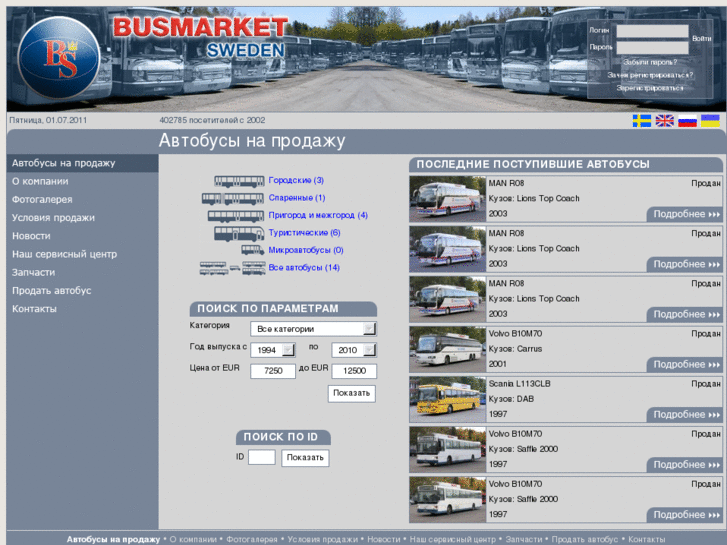Viewport: 727px width, 545px height.
Task: Click Забыли пароль? link
Action: click(650, 62)
